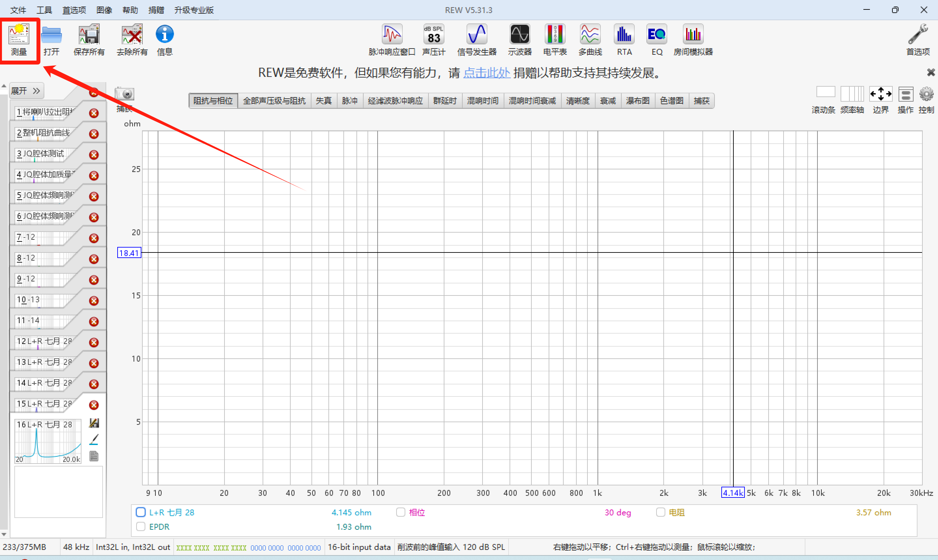
Task: Open the EQ window
Action: coord(657,40)
